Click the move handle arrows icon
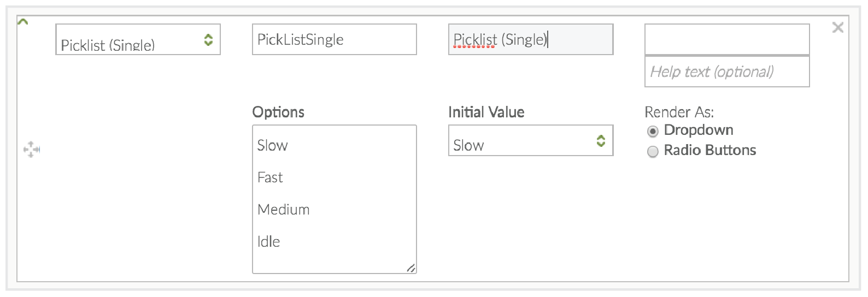Image resolution: width=868 pixels, height=297 pixels. point(32,149)
